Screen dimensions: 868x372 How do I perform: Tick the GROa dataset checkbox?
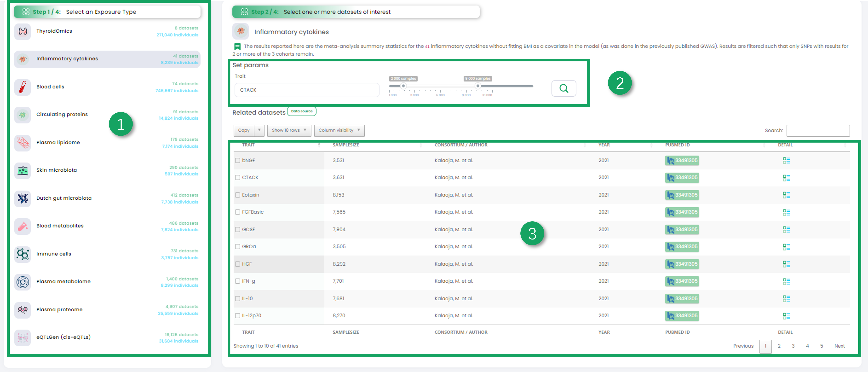(237, 247)
